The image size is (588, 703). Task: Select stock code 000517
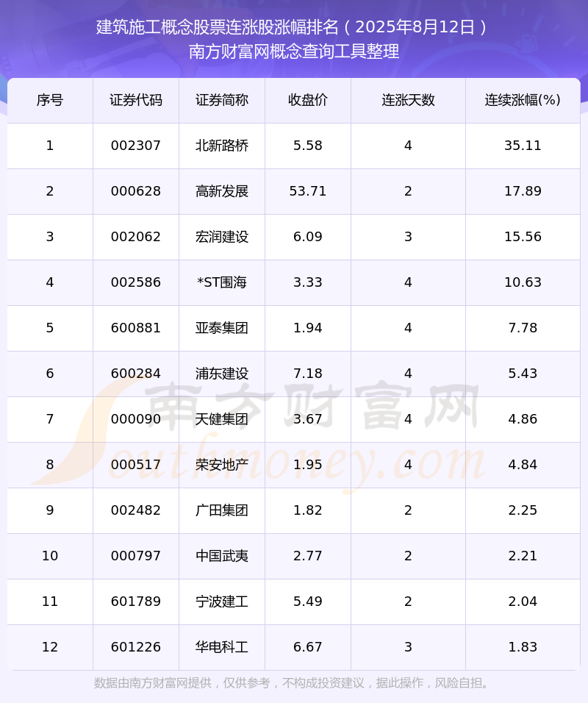(x=136, y=465)
